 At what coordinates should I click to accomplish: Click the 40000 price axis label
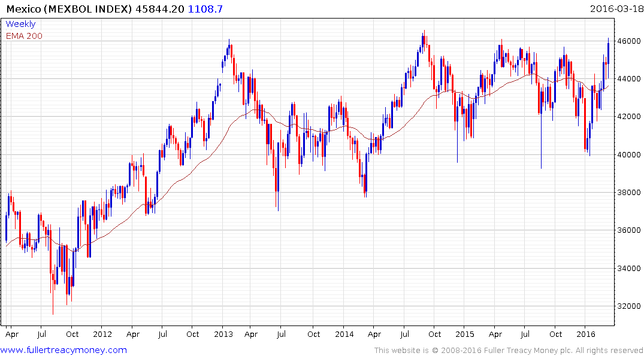[x=628, y=155]
